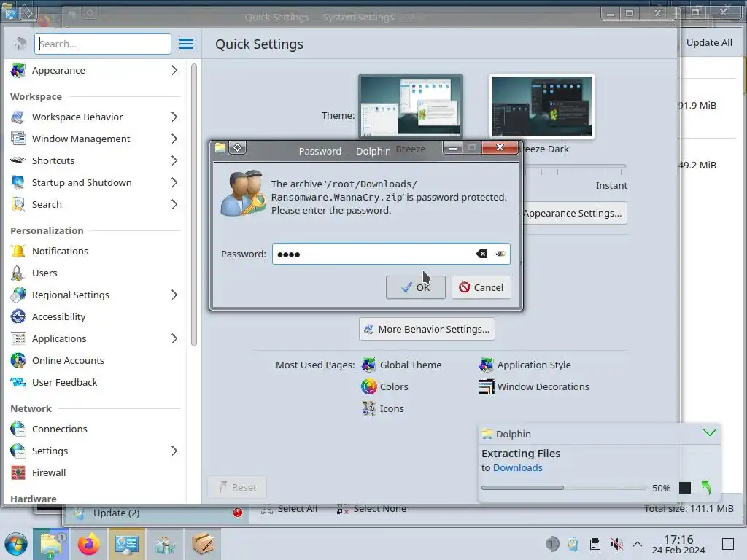Click the Window Management icon

pyautogui.click(x=18, y=139)
